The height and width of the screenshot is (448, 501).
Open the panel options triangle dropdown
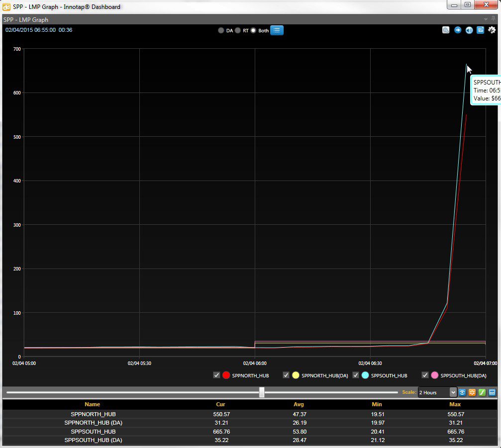tap(486, 19)
